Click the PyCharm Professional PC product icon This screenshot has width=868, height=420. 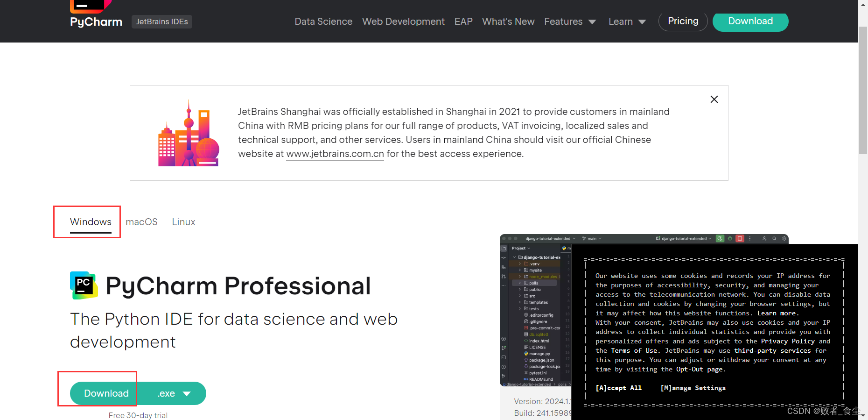pos(84,285)
